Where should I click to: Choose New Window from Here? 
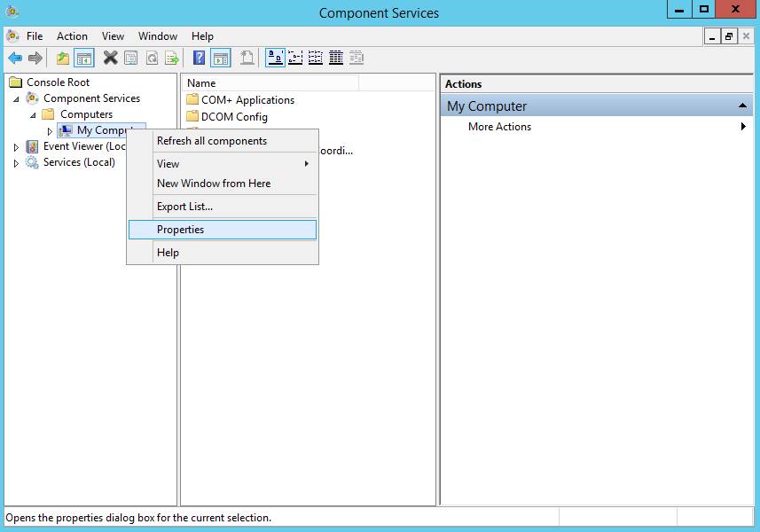[x=223, y=184]
